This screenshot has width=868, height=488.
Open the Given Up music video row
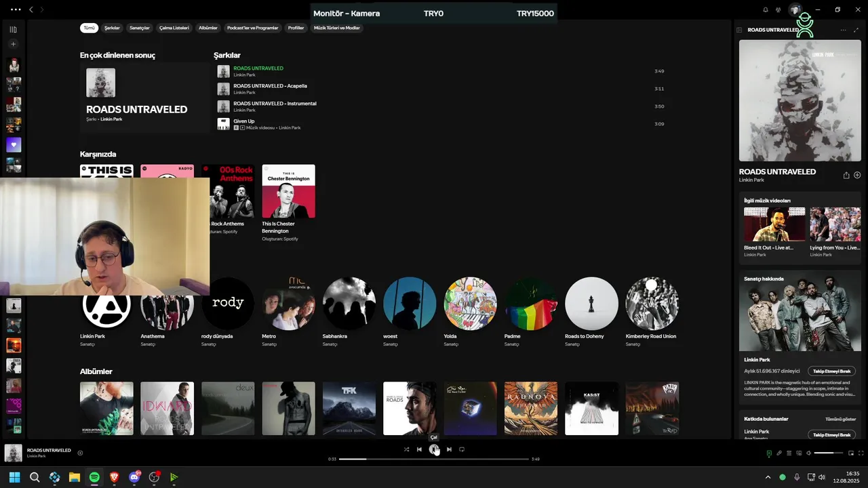[x=441, y=124]
